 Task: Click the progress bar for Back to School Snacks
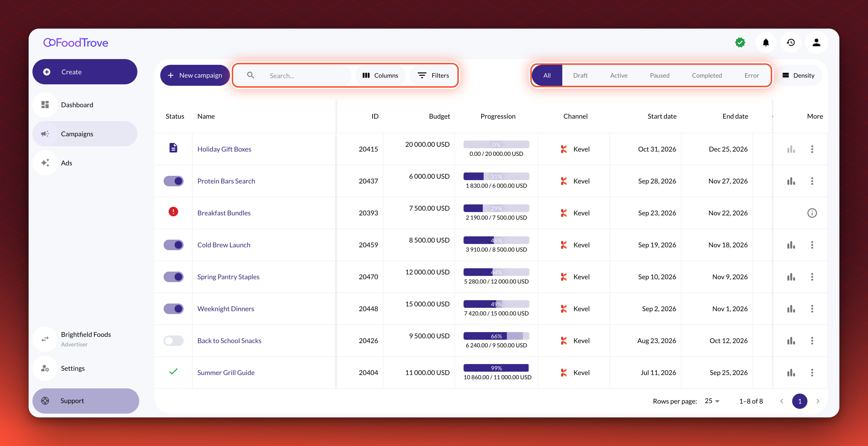coord(496,336)
